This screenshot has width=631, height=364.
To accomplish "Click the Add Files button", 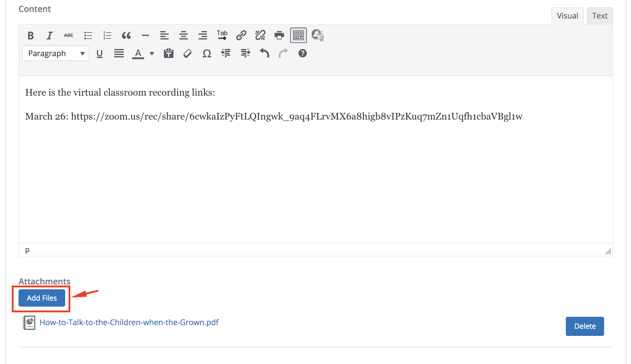I will tap(42, 298).
